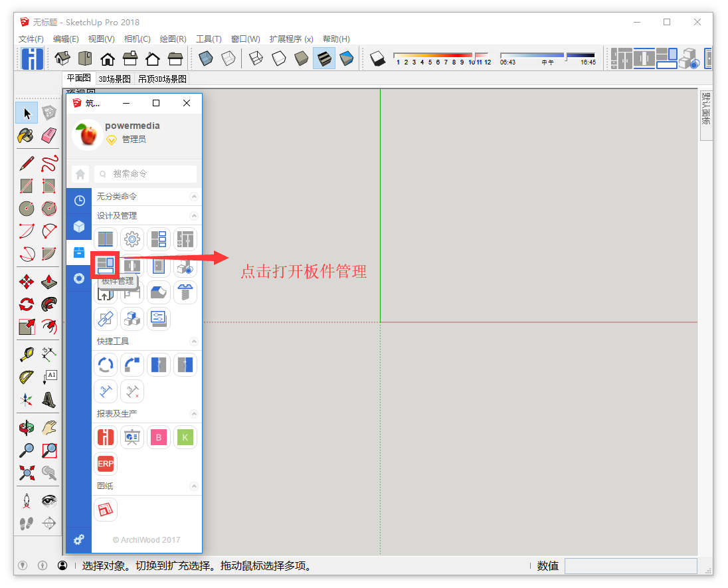Pick the Tape Measure tool
This screenshot has width=728, height=588.
coord(25,353)
